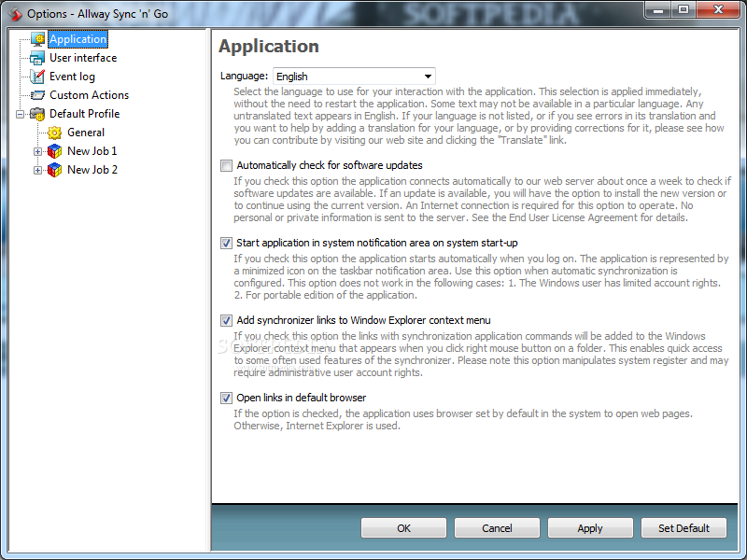Click the Default Profile briefcase icon
The height and width of the screenshot is (560, 747).
[37, 114]
